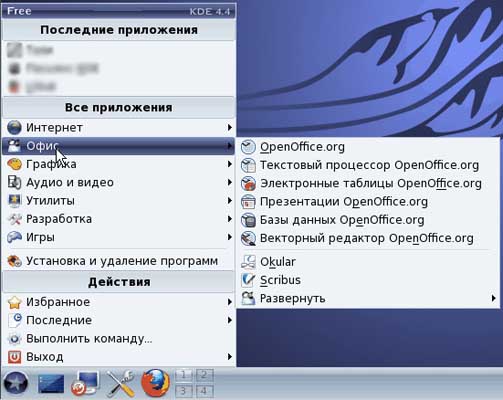Click the Электронные таблицы OpenOffice.org icon
This screenshot has width=503, height=400.
(248, 184)
